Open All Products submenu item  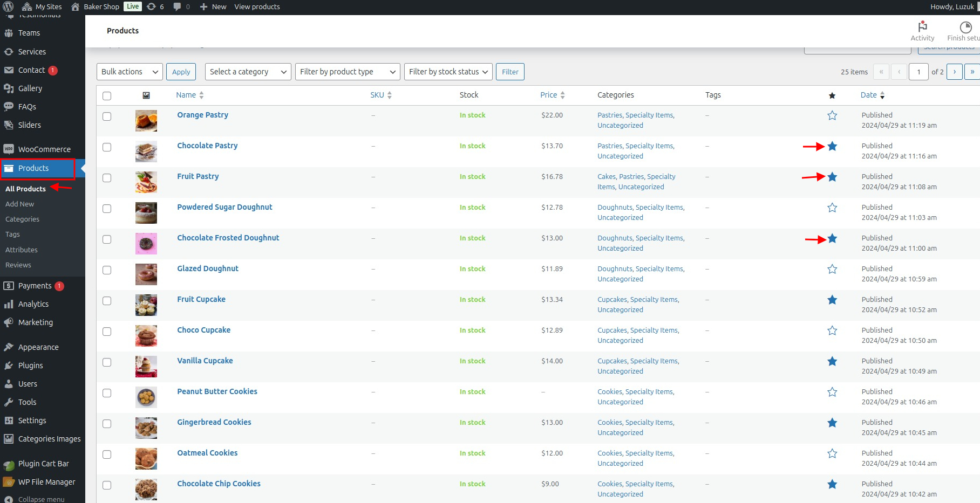[x=25, y=189]
